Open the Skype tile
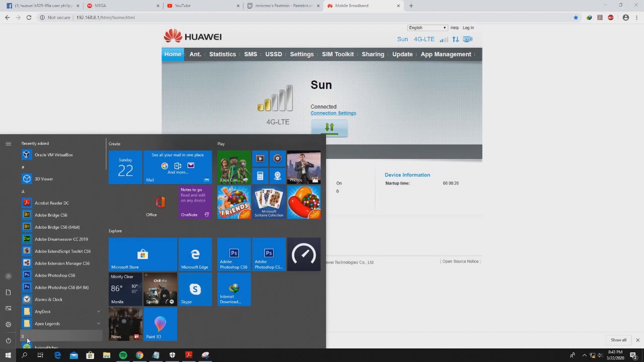This screenshot has width=644, height=362. (x=195, y=289)
